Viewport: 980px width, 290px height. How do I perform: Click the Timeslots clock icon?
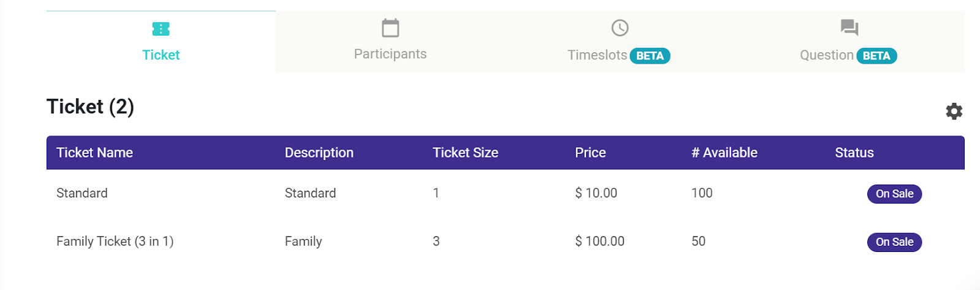tap(620, 28)
